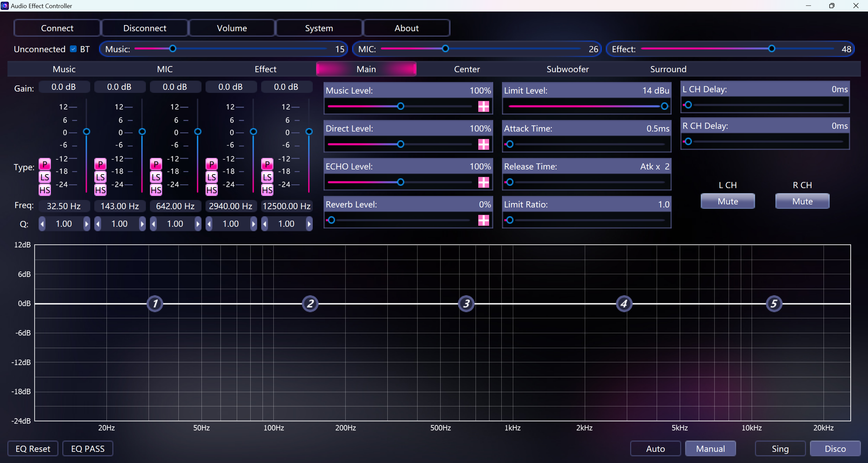The height and width of the screenshot is (463, 868).
Task: Increase Q for the 32.50 Hz band
Action: [86, 224]
